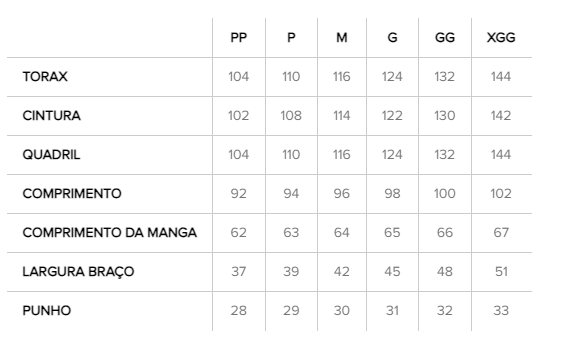The height and width of the screenshot is (363, 572).
Task: Click the QUADRIL row label
Action: pos(51,155)
